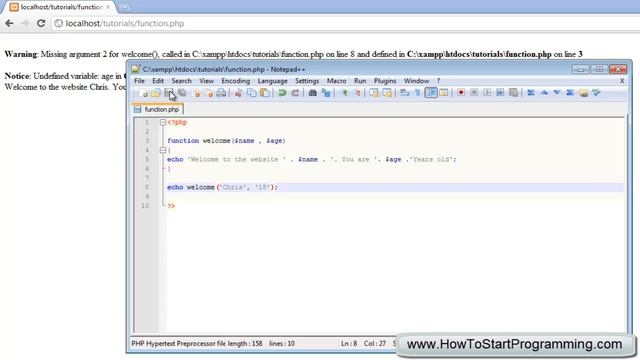The width and height of the screenshot is (640, 360).
Task: Click the user-defined language dialog icon
Action: [444, 93]
